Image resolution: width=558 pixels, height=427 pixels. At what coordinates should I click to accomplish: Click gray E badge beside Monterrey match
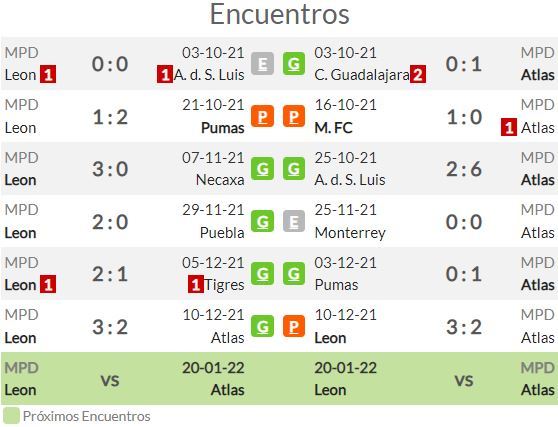[x=294, y=221]
